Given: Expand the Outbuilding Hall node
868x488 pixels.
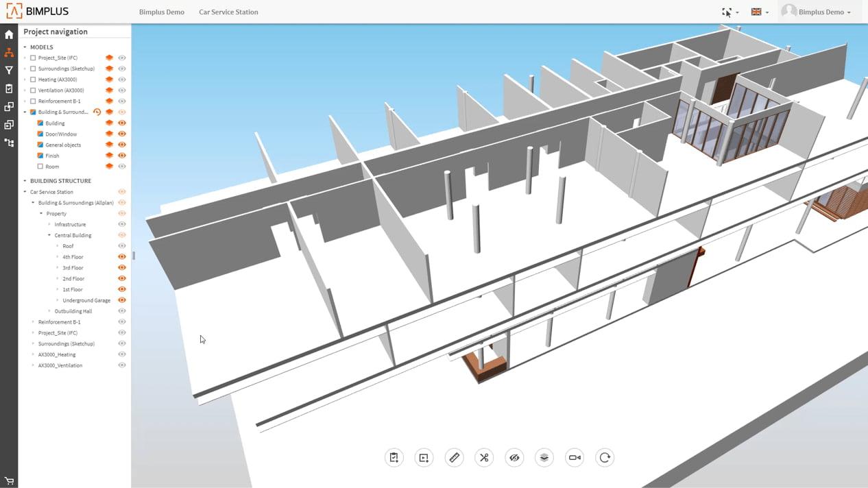Looking at the screenshot, I should tap(49, 311).
